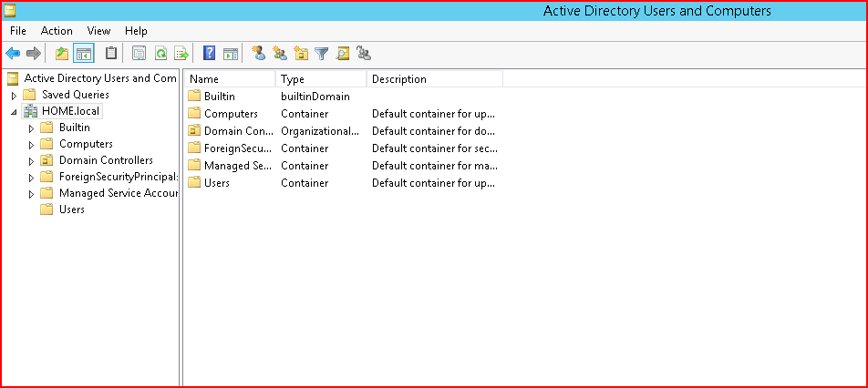
Task: Click 'Default container for sec...' description
Action: [435, 148]
